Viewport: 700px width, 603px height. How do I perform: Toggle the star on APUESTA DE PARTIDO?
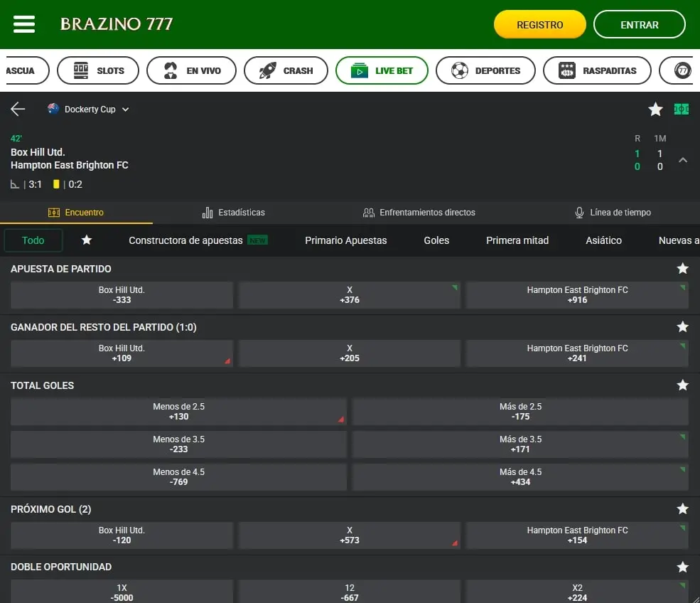point(683,269)
